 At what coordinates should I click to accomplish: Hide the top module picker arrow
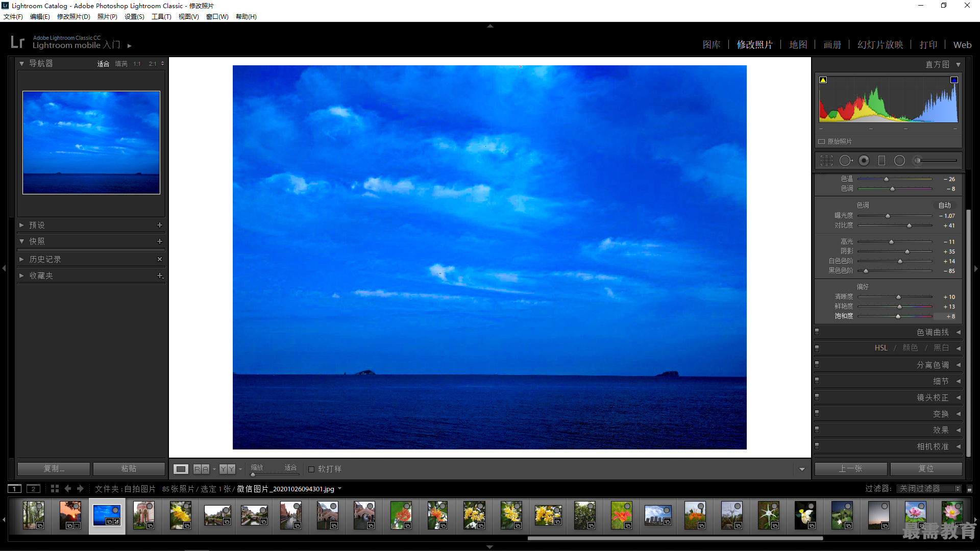click(490, 26)
